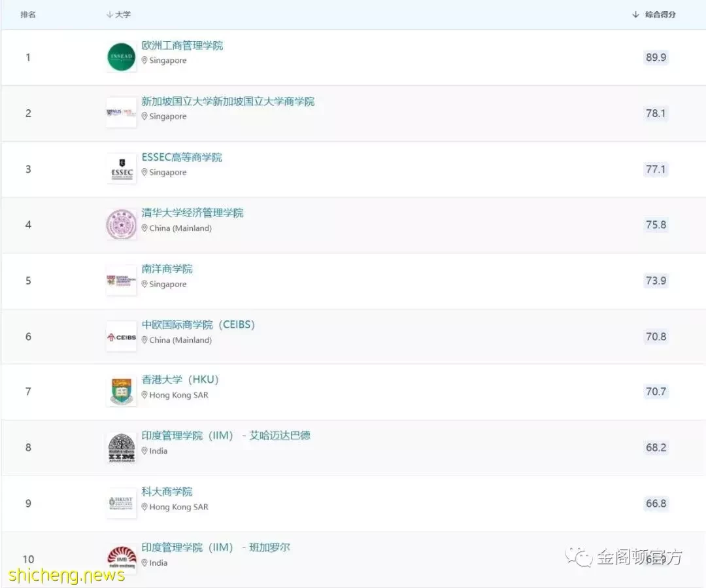This screenshot has height=588, width=706.
Task: Open the green INSEAD logo
Action: [x=122, y=57]
